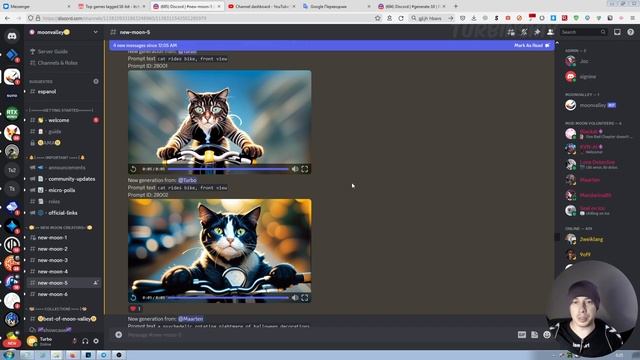Select the welcome channel

coord(58,120)
